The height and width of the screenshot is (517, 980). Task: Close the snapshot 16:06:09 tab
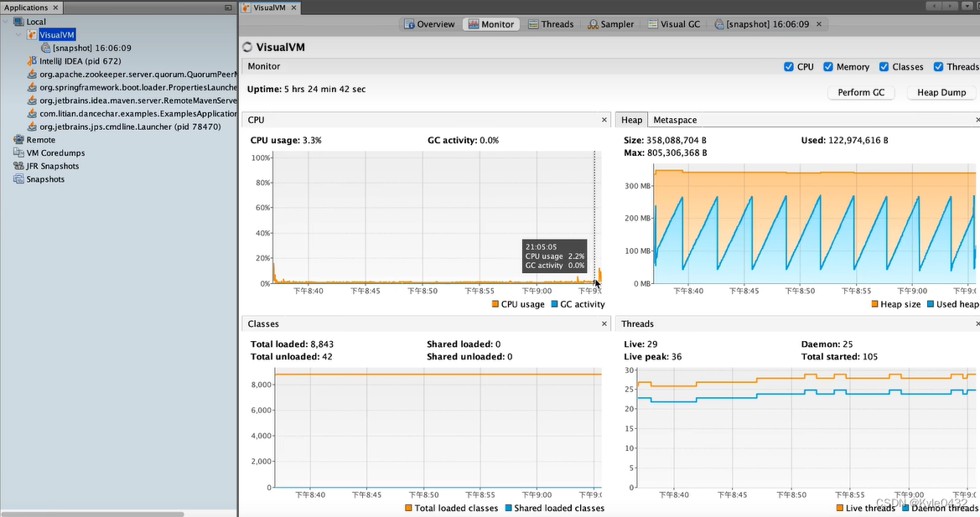point(819,24)
